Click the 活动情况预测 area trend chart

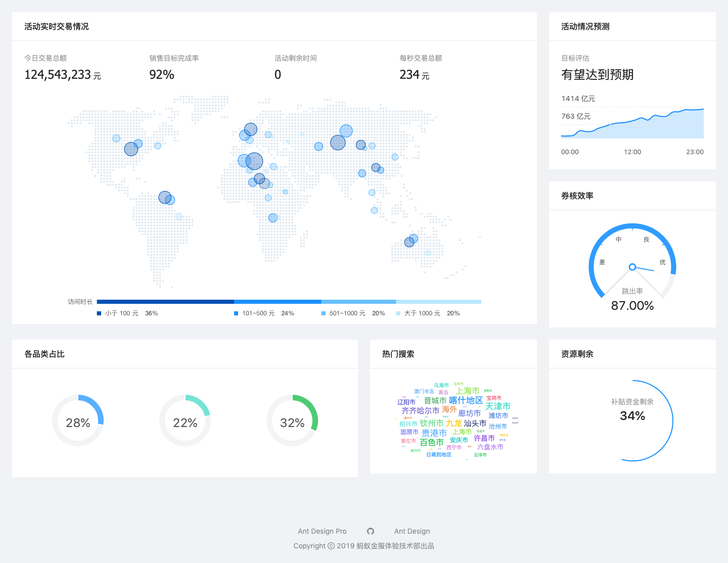[632, 123]
